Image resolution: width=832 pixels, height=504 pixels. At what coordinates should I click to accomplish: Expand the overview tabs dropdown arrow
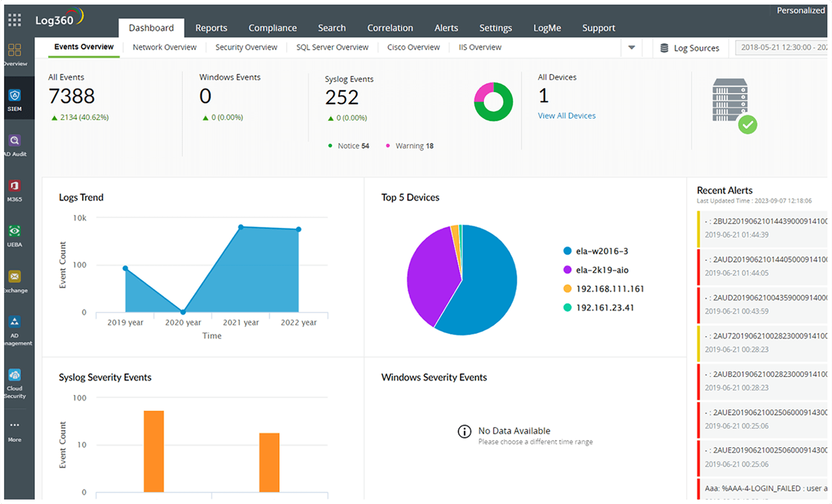(x=632, y=48)
